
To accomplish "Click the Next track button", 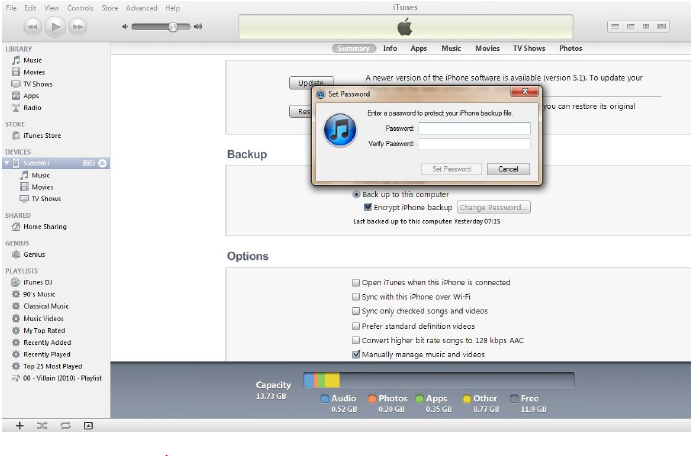I will [78, 27].
